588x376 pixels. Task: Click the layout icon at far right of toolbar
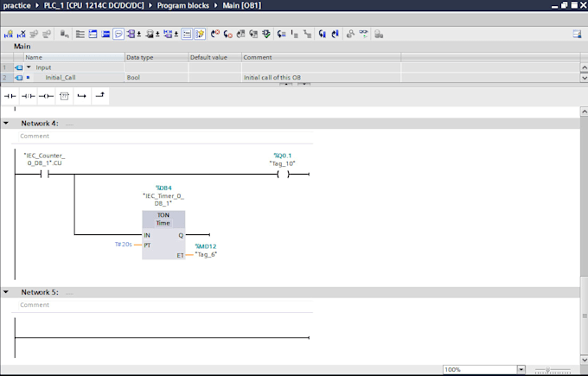[x=577, y=35]
